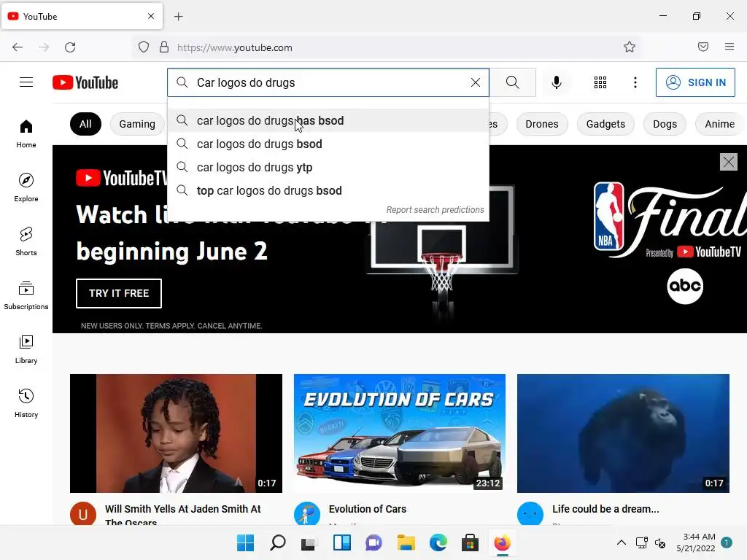
Task: Click the YouTube logo
Action: pos(85,82)
